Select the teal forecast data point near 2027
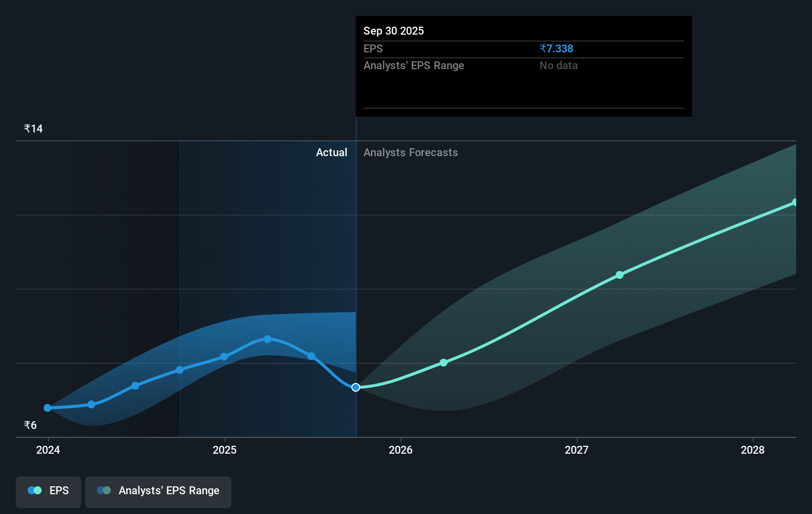 pos(620,275)
